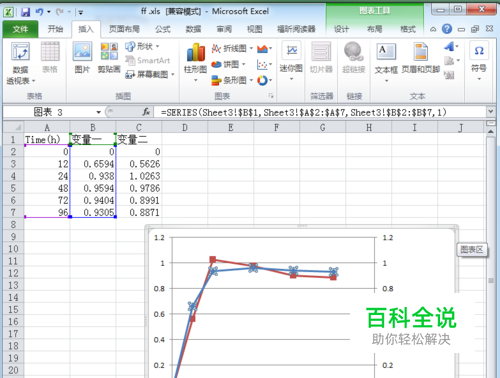Switch to the Page Layout (页面布局) tab
This screenshot has width=500, height=378.
[124, 29]
